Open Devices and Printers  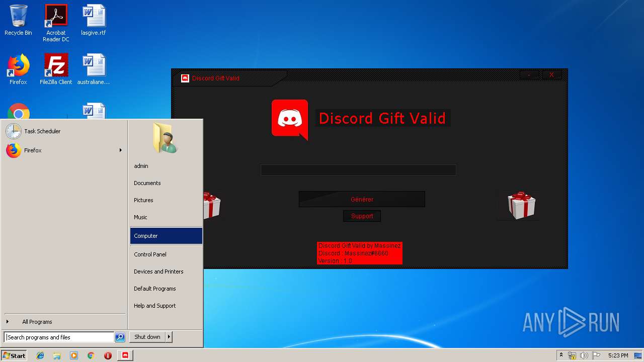tap(166, 271)
